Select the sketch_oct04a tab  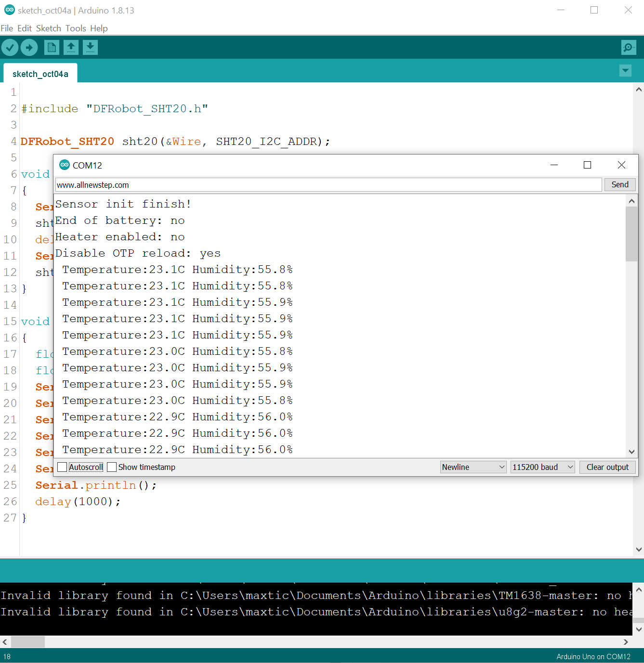coord(40,74)
